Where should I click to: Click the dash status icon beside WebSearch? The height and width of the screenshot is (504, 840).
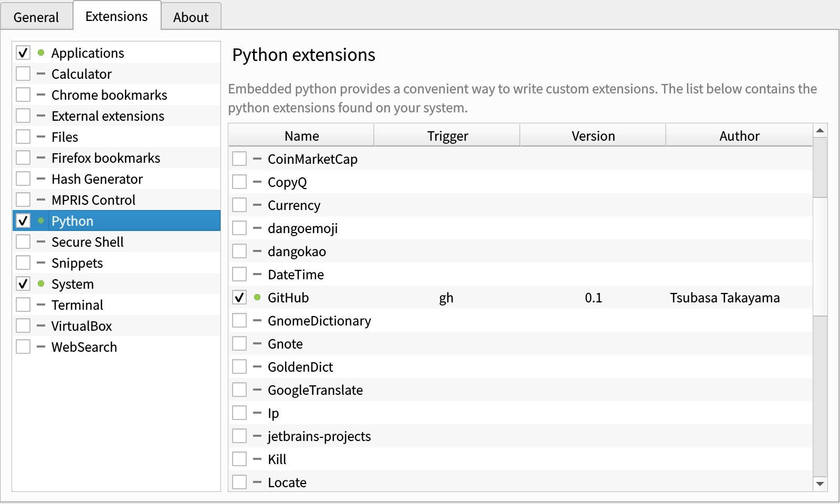tap(41, 346)
